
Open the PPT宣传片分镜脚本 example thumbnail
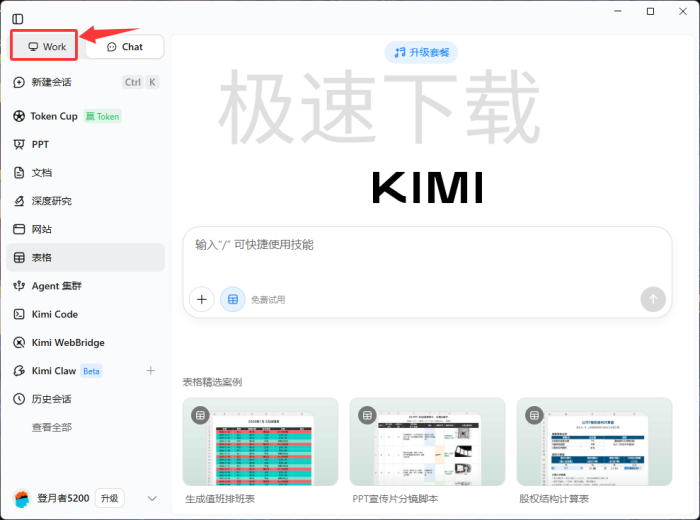coord(427,441)
